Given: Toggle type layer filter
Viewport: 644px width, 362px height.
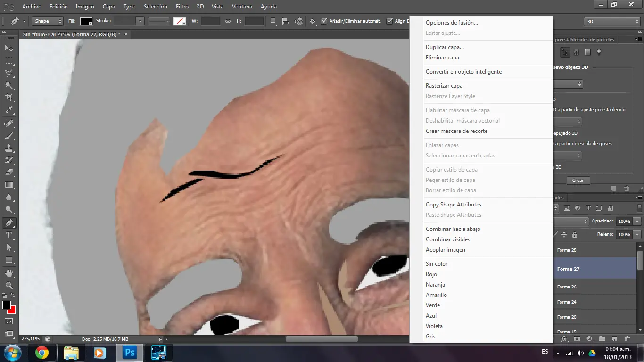Looking at the screenshot, I should point(588,208).
